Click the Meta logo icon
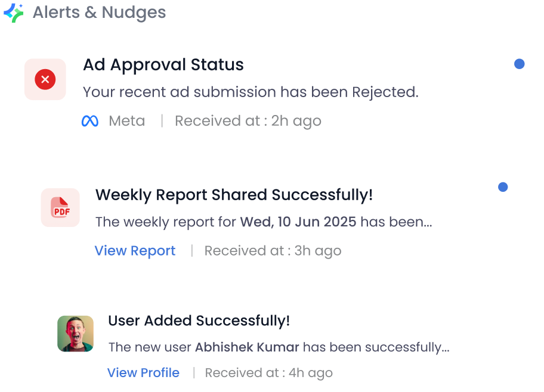Viewport: 544px width, 392px height. click(89, 122)
